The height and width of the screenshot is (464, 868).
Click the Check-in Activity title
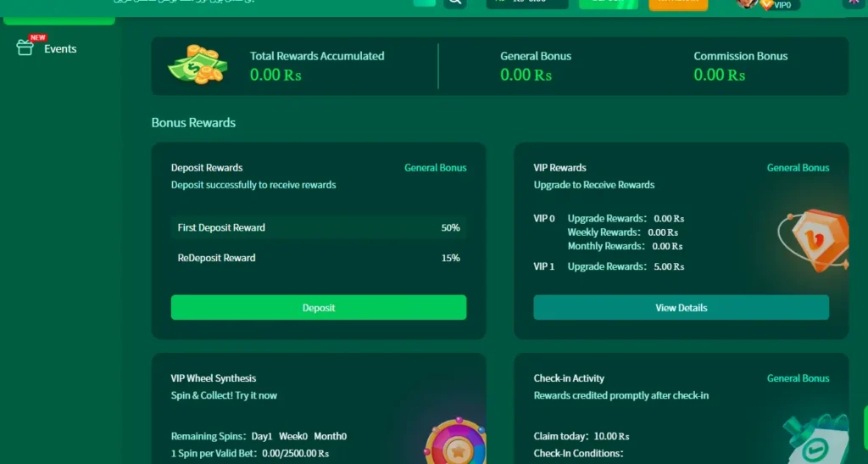(x=569, y=378)
